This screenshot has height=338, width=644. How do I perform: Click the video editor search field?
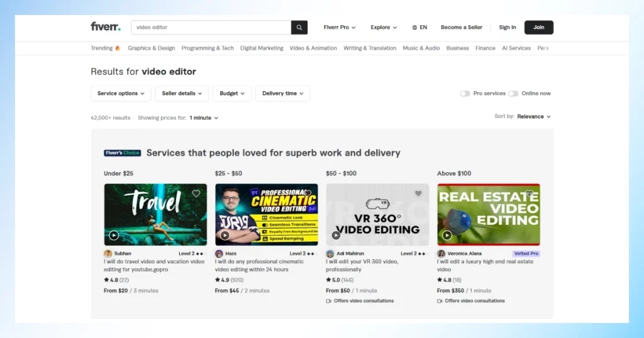pyautogui.click(x=211, y=28)
